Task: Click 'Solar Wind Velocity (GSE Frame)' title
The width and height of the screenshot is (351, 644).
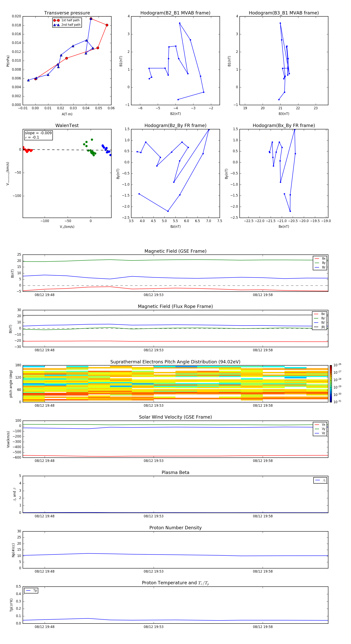Action: pos(175,417)
